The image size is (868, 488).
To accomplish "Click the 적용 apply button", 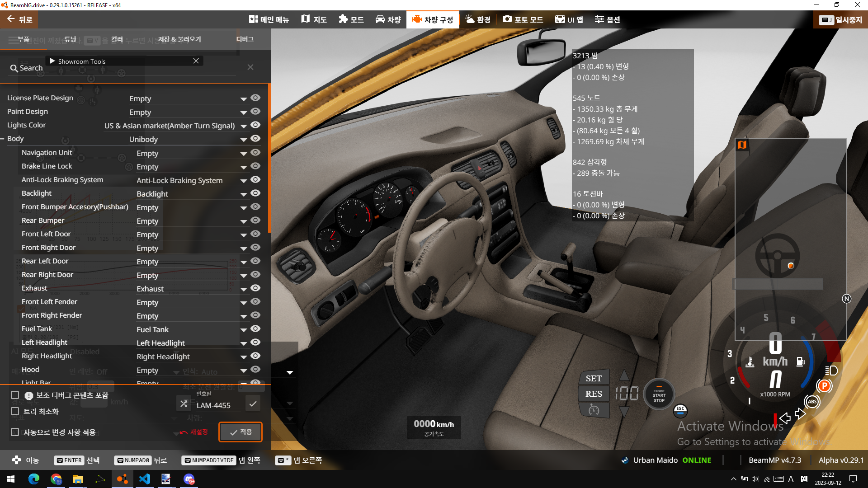I will 241,432.
